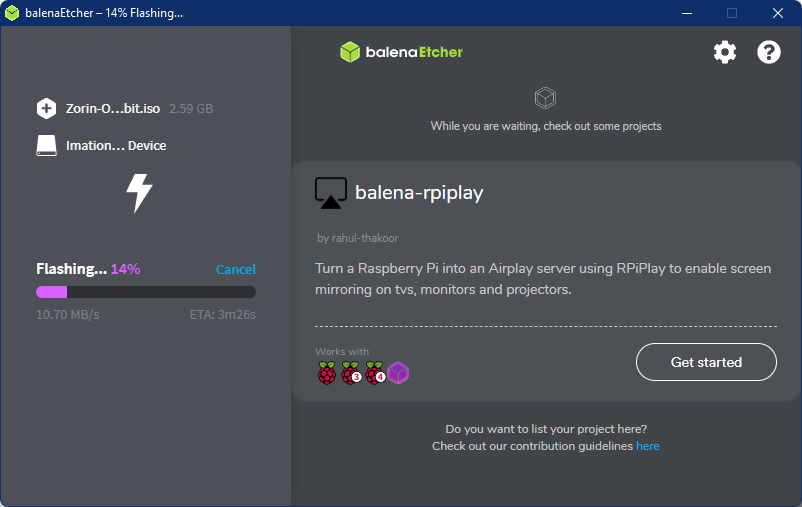Image resolution: width=802 pixels, height=507 pixels.
Task: Click the Flashing... status text
Action: [72, 269]
